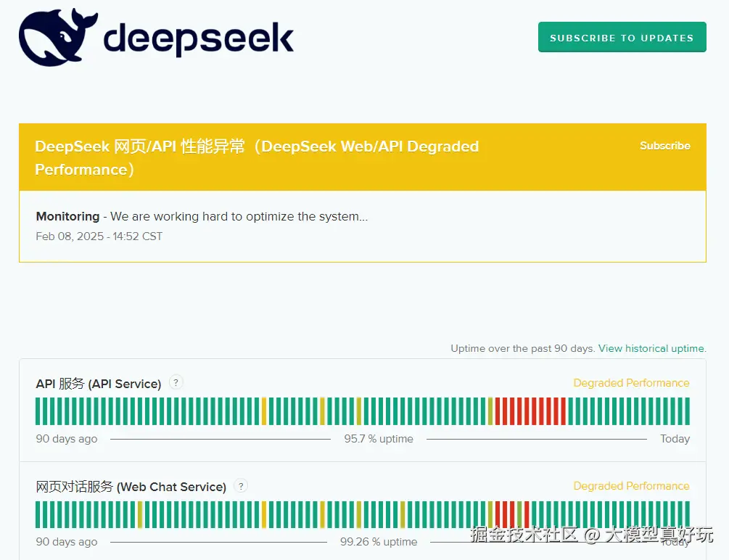Click the 99.26 % uptime label

379,542
